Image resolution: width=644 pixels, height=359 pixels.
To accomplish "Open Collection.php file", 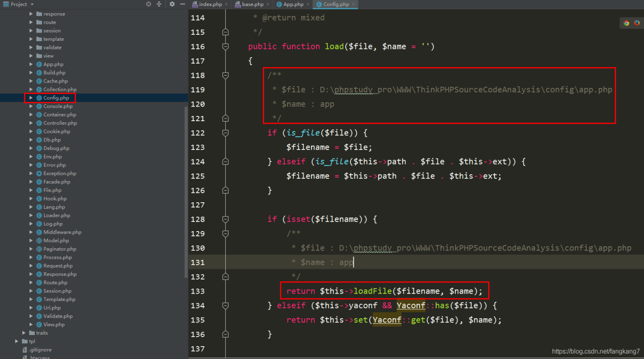I will (60, 89).
